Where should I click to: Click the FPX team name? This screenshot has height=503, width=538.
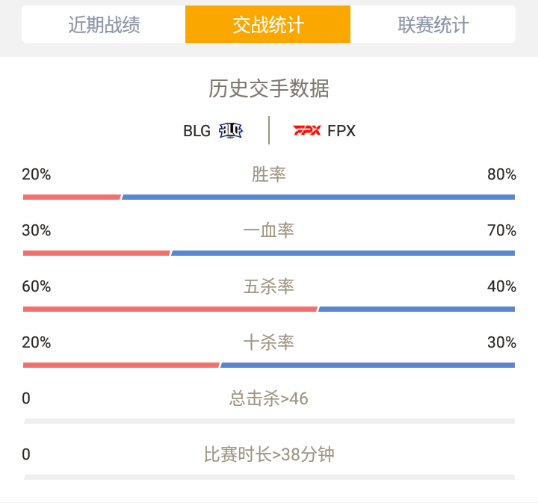point(341,131)
